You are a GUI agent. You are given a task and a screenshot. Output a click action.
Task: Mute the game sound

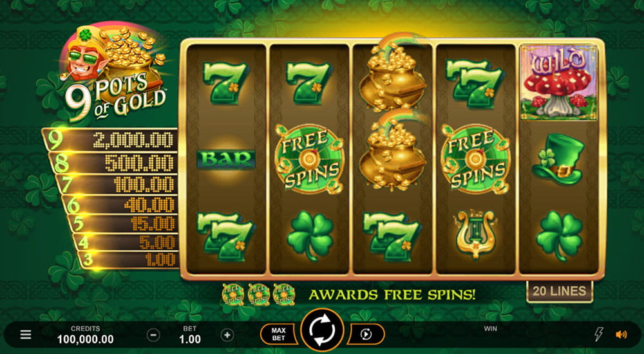pyautogui.click(x=621, y=335)
